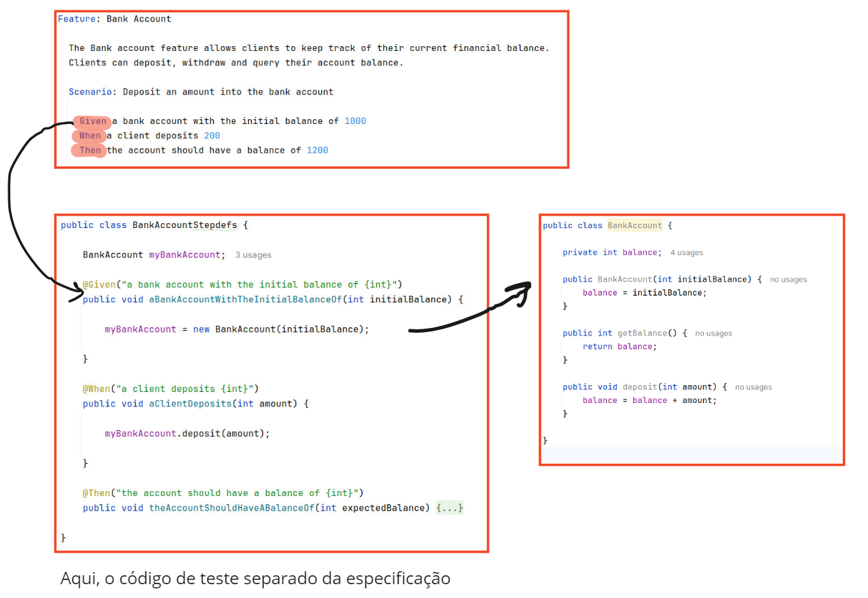Click the theAccountShouldHaveABalanceOf method name
The width and height of the screenshot is (868, 598).
pyautogui.click(x=231, y=508)
